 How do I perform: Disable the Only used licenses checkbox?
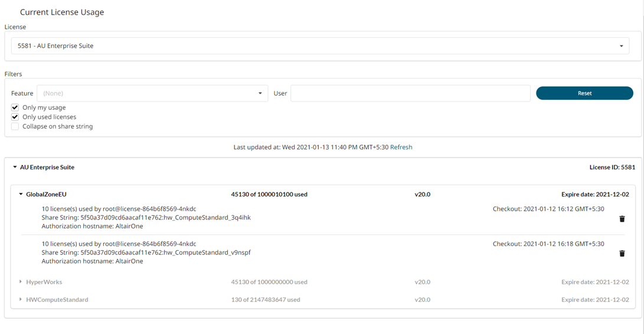pos(15,117)
